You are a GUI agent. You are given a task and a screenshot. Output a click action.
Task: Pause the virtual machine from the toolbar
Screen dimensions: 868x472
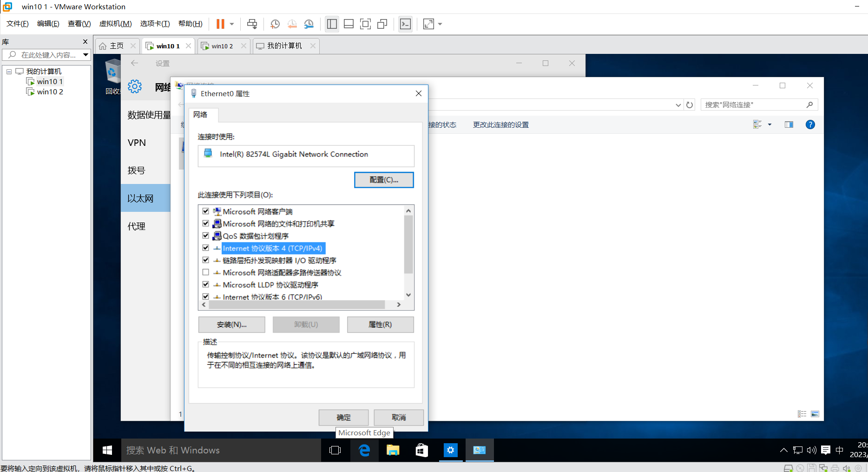coord(220,24)
